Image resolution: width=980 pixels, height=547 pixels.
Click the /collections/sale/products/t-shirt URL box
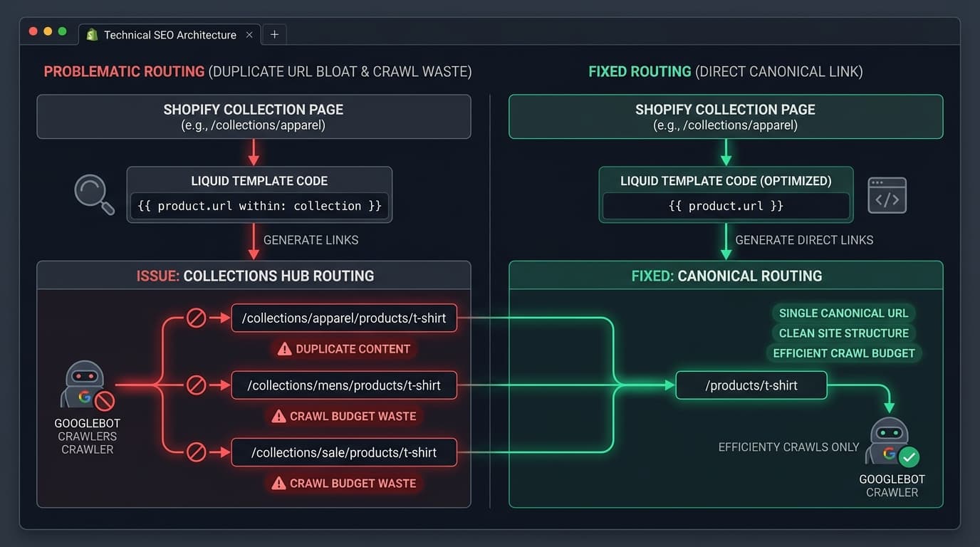(344, 452)
